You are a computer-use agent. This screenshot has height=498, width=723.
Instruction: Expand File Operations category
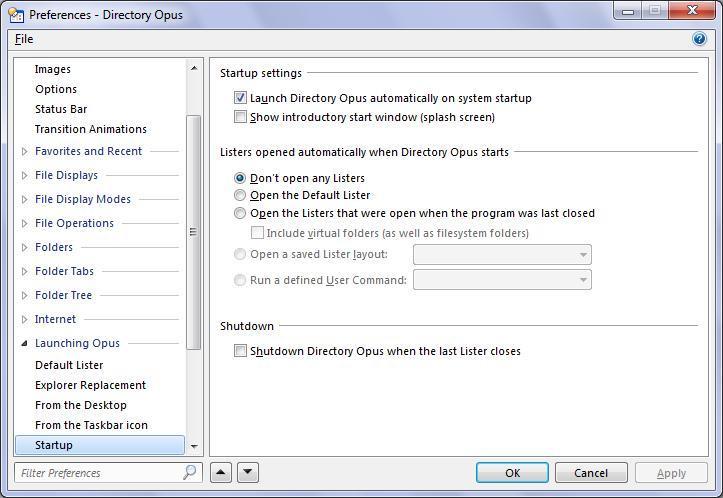coord(24,223)
